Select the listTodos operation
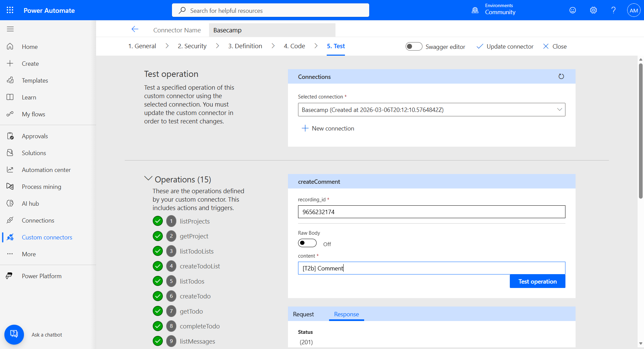Screen dimensions: 644x349 pyautogui.click(x=192, y=281)
